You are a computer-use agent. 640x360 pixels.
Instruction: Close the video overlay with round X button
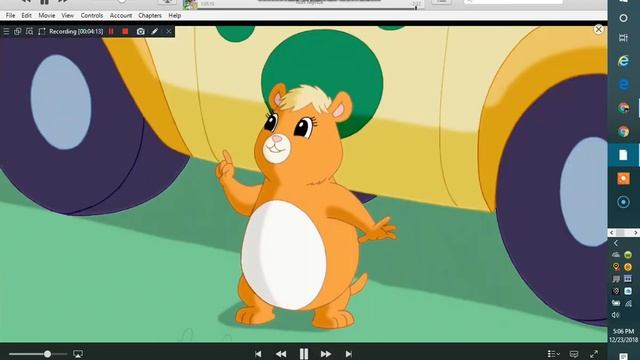click(x=599, y=29)
